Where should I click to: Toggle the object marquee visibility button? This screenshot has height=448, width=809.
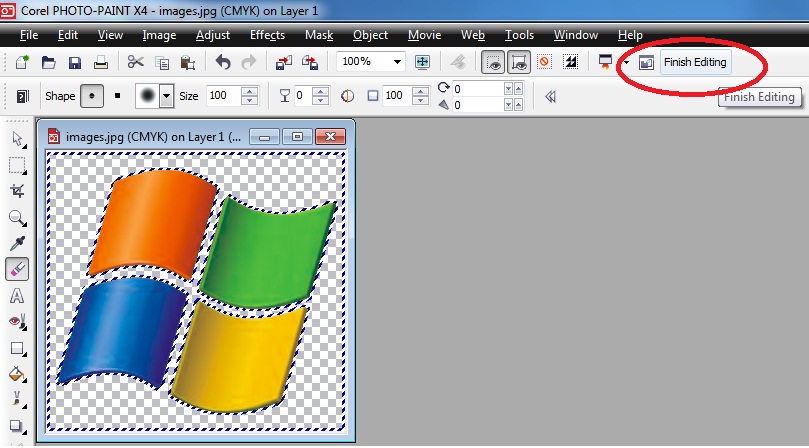[x=519, y=62]
